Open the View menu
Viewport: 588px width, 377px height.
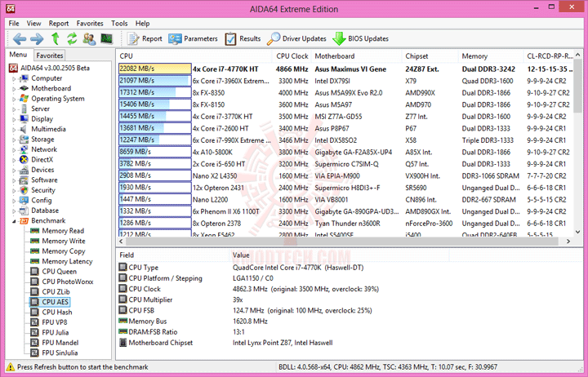coord(33,23)
